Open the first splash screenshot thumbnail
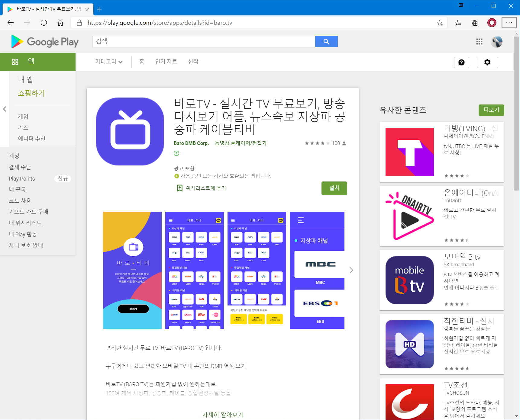The height and width of the screenshot is (420, 520). click(132, 270)
